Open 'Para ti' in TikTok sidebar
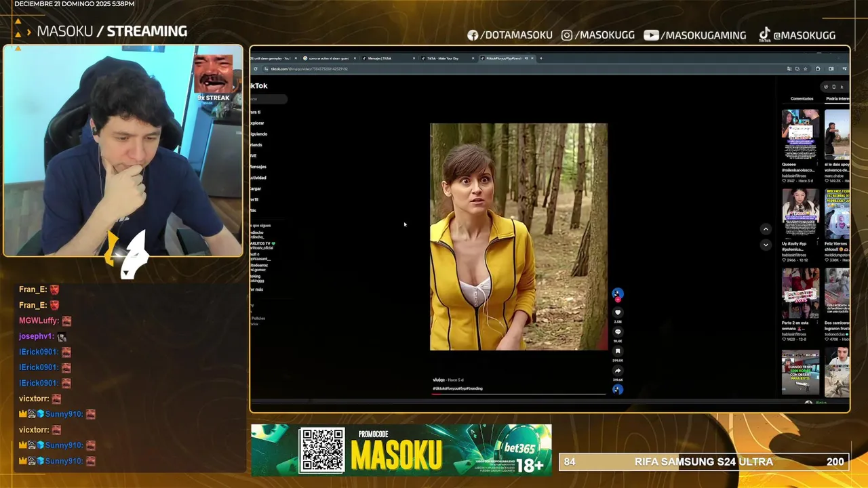 255,113
